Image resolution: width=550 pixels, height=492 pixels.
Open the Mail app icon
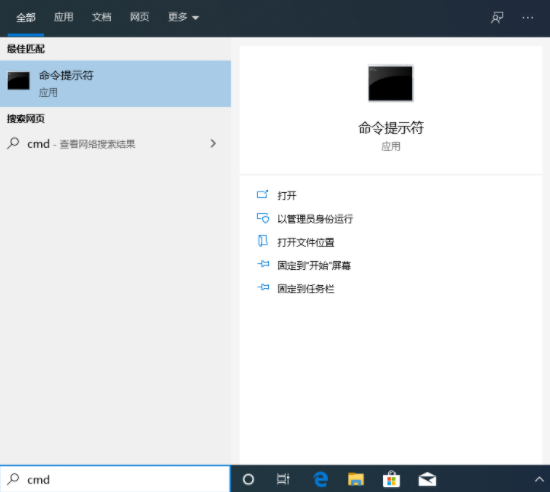point(427,479)
